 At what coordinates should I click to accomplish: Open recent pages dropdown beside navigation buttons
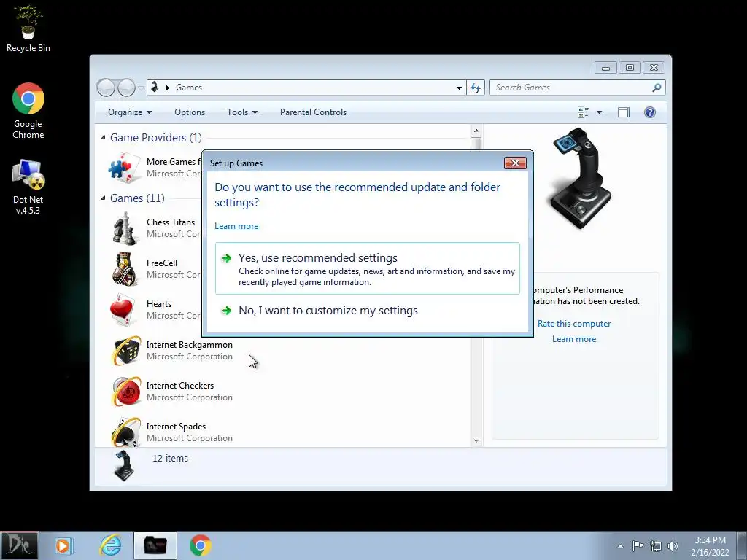141,88
